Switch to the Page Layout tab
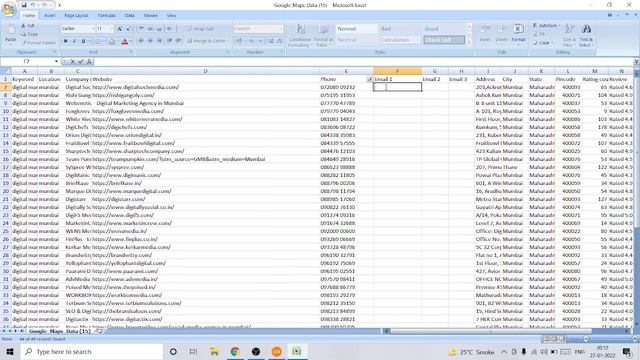 click(76, 16)
